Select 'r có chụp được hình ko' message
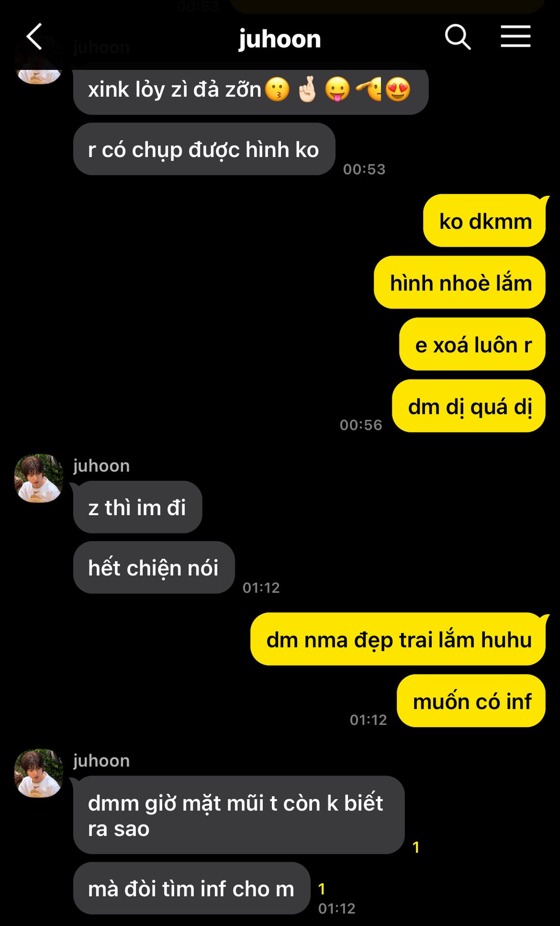This screenshot has width=560, height=926. [x=204, y=149]
